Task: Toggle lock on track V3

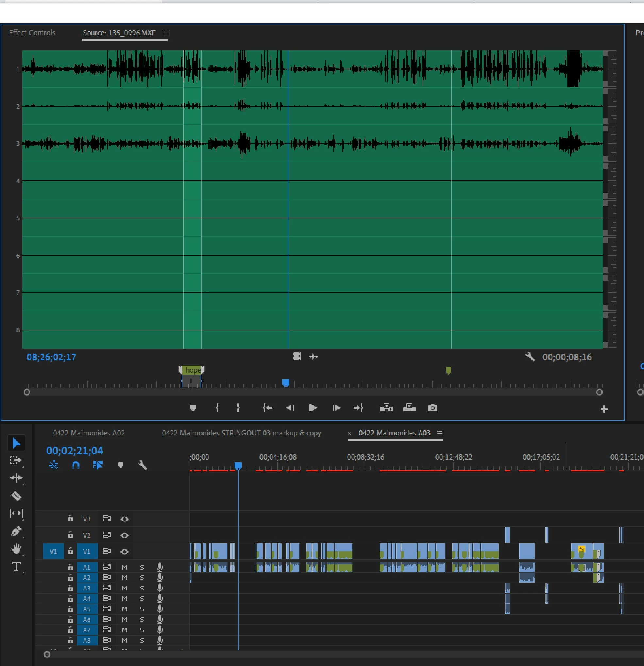Action: click(x=70, y=519)
